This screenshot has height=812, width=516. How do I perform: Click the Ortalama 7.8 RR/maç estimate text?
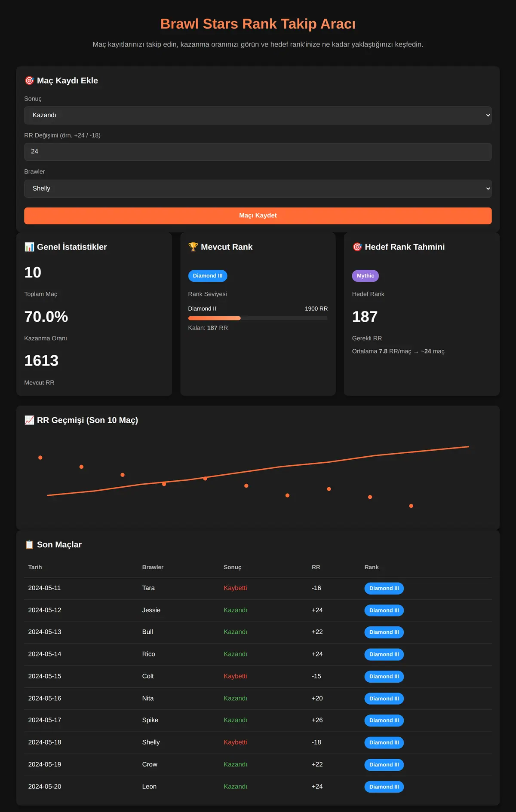tap(398, 351)
